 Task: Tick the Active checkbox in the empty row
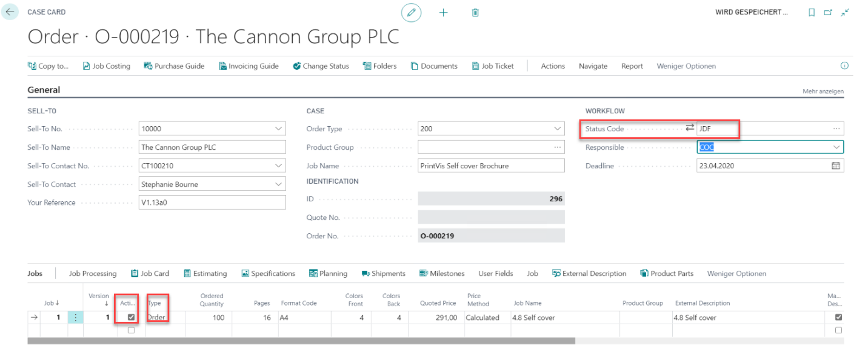(131, 330)
